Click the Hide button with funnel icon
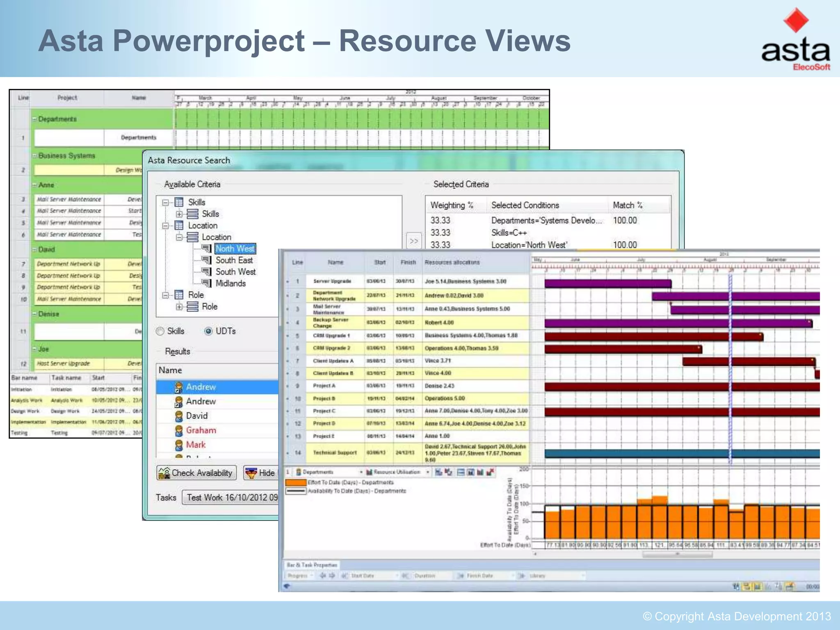 click(261, 473)
